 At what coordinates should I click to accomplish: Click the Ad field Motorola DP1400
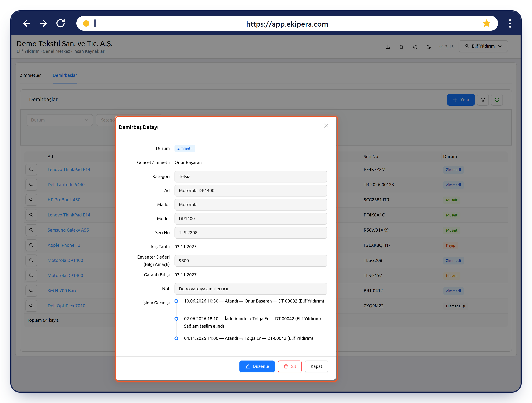pos(251,190)
